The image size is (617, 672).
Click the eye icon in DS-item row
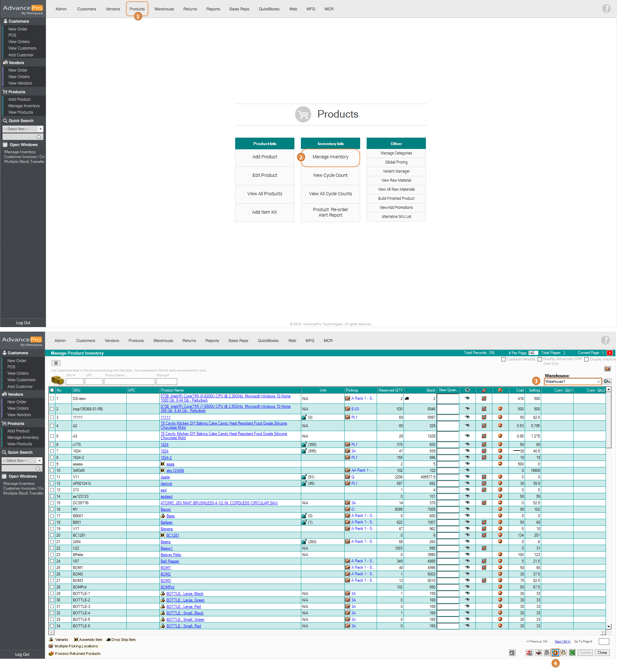pyautogui.click(x=467, y=398)
